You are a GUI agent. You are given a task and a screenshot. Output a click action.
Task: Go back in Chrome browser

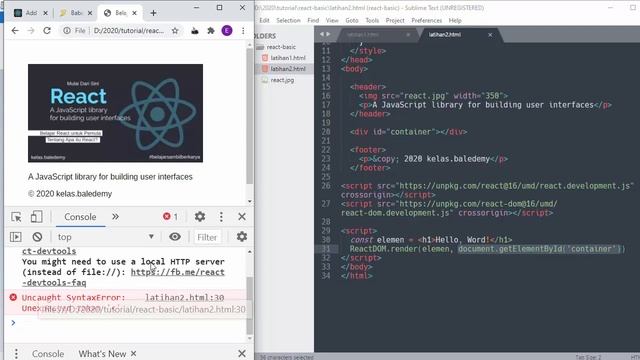coord(15,31)
